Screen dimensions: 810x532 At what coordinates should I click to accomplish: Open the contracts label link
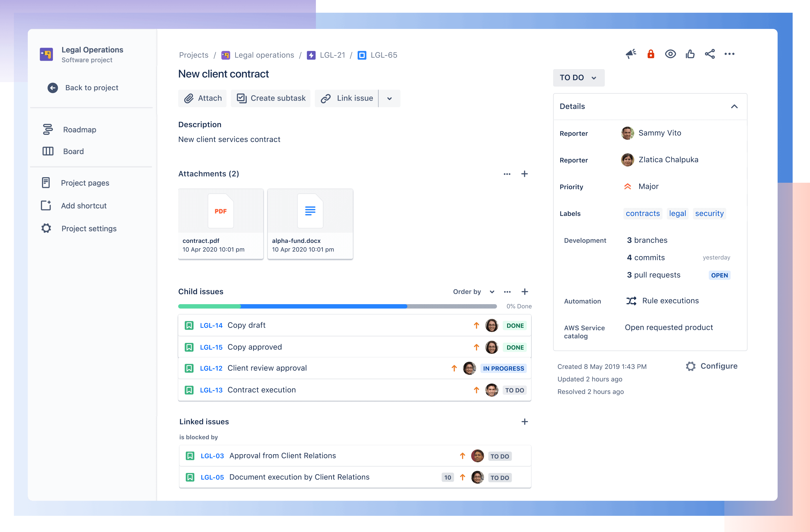tap(643, 213)
